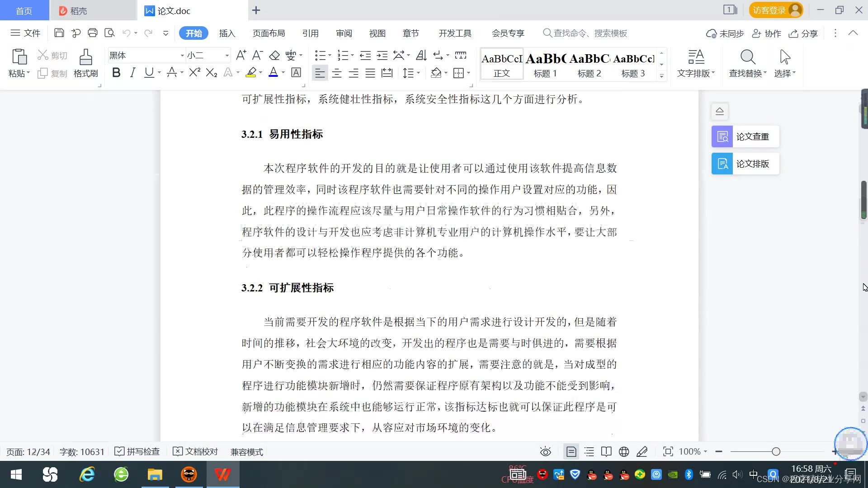Switch to the 页面布局 tab
The width and height of the screenshot is (868, 488).
269,33
